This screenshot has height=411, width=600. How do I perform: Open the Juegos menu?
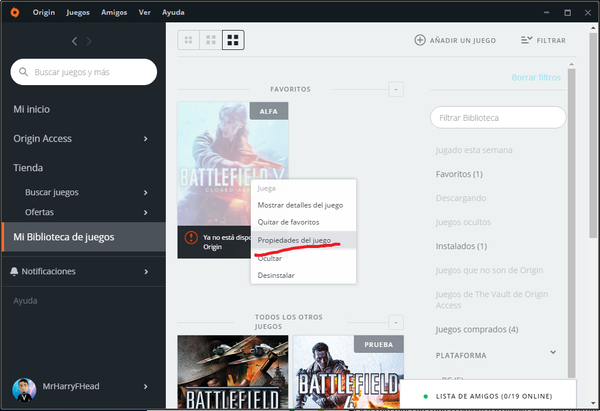click(78, 12)
